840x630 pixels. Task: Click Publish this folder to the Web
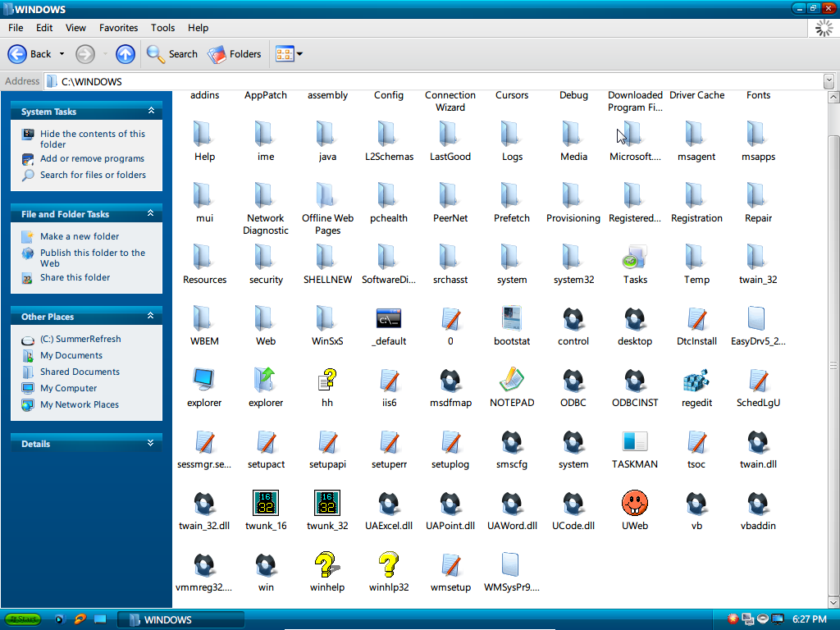pyautogui.click(x=93, y=258)
